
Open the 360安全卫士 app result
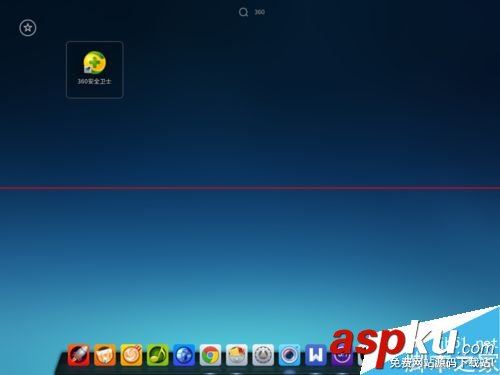(95, 69)
